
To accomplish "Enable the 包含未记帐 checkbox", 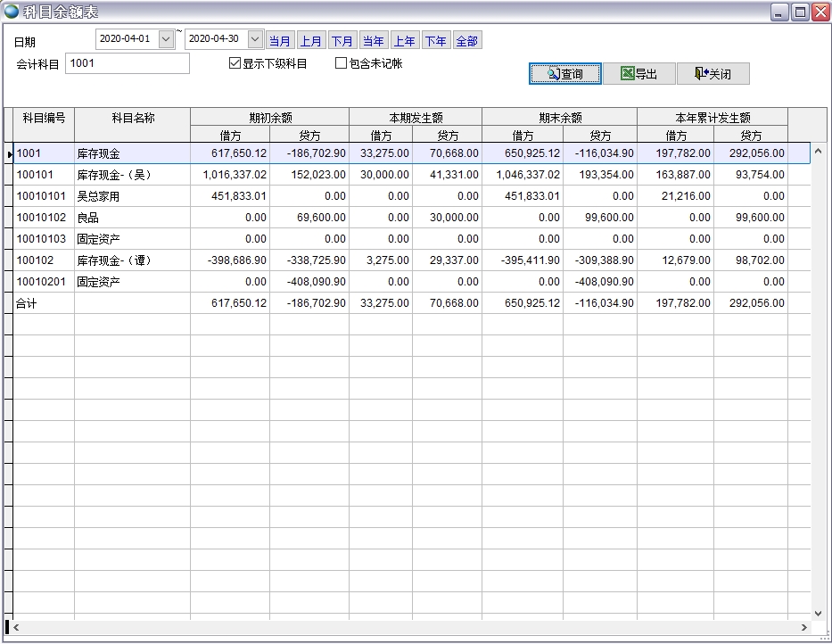I will coord(341,63).
